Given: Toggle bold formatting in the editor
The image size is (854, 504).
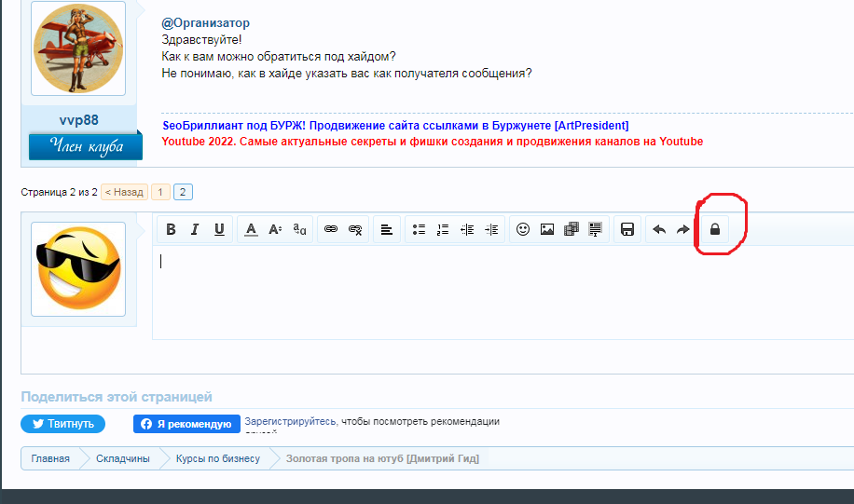Looking at the screenshot, I should click(172, 229).
